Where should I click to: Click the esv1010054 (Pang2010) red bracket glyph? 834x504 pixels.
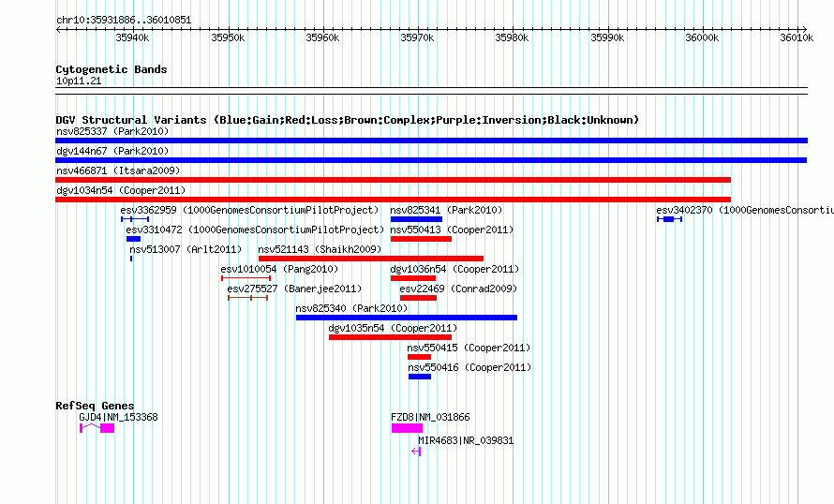[x=246, y=278]
